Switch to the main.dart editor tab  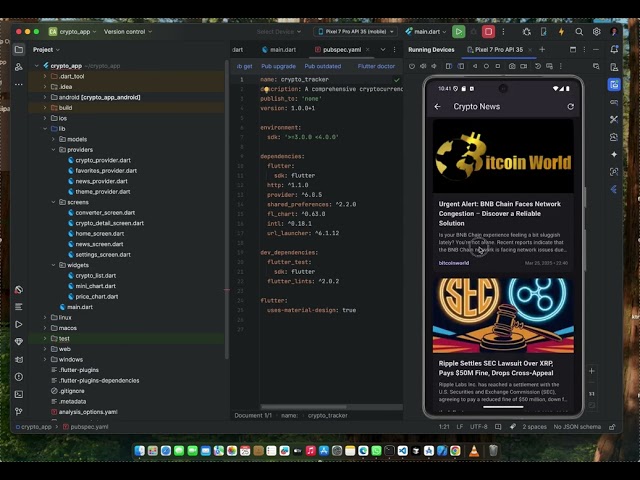tap(279, 49)
